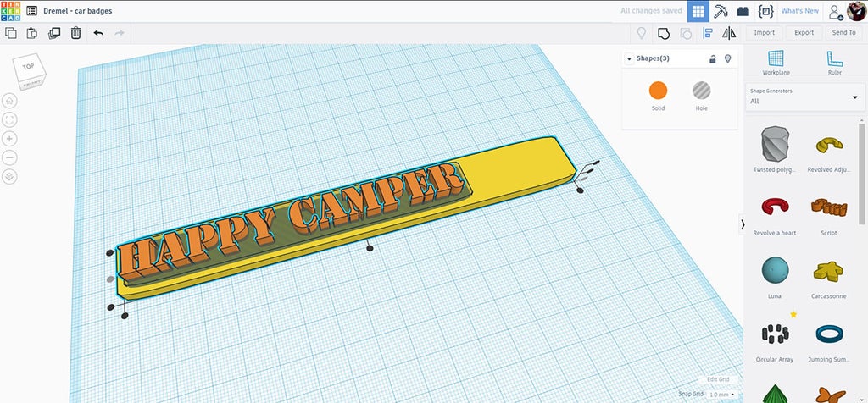Open the Snap Grid 1.0 mm dropdown

pos(722,395)
